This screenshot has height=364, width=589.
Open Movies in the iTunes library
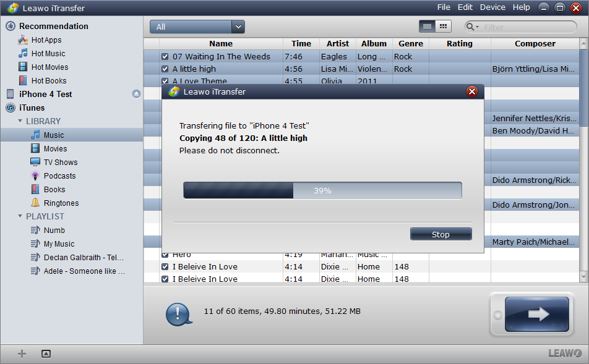pyautogui.click(x=55, y=148)
